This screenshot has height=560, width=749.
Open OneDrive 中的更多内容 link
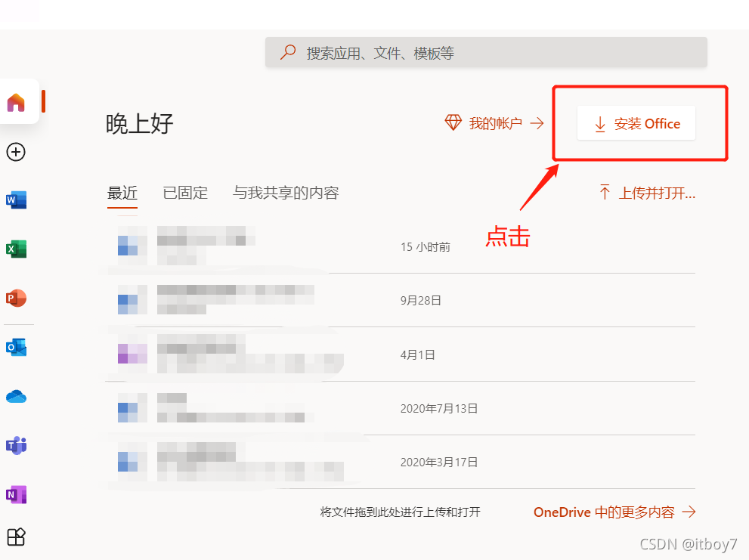click(x=604, y=512)
